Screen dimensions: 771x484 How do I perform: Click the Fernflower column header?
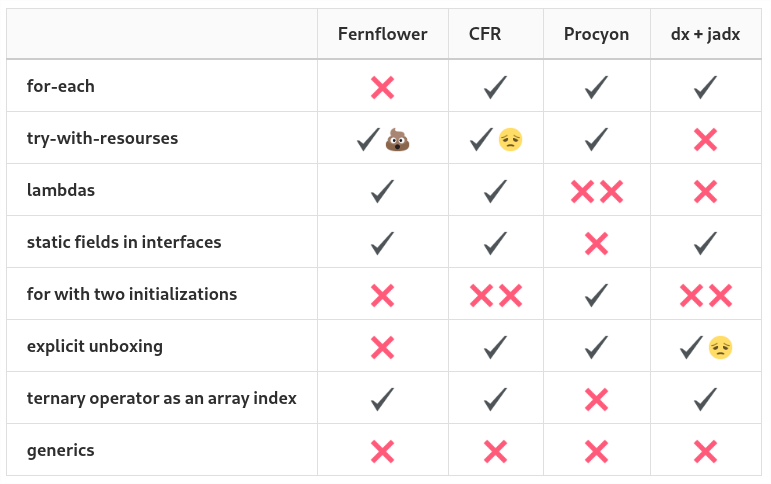tap(383, 34)
